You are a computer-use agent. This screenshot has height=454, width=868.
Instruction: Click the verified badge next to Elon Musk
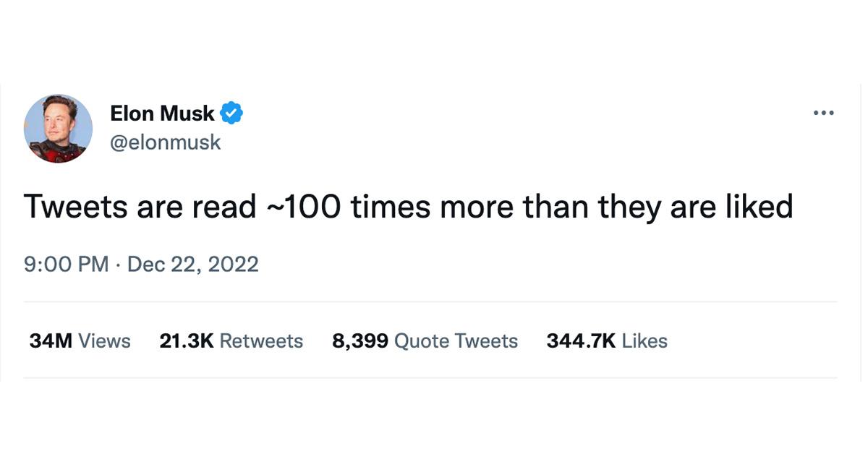coord(231,112)
